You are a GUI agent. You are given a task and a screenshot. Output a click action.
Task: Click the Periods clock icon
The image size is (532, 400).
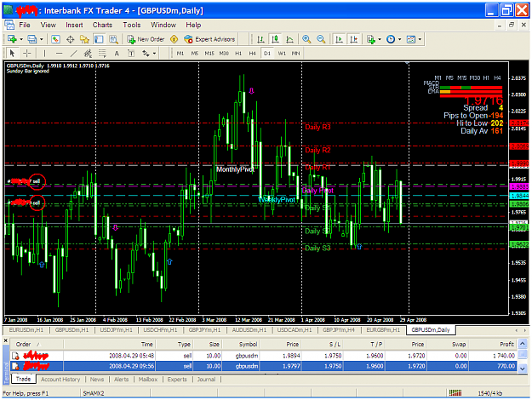pyautogui.click(x=391, y=39)
